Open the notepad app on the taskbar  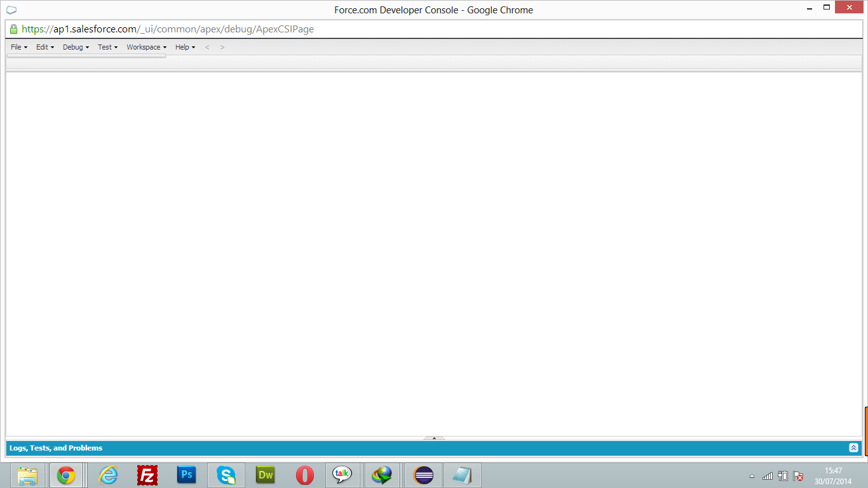coord(463,475)
